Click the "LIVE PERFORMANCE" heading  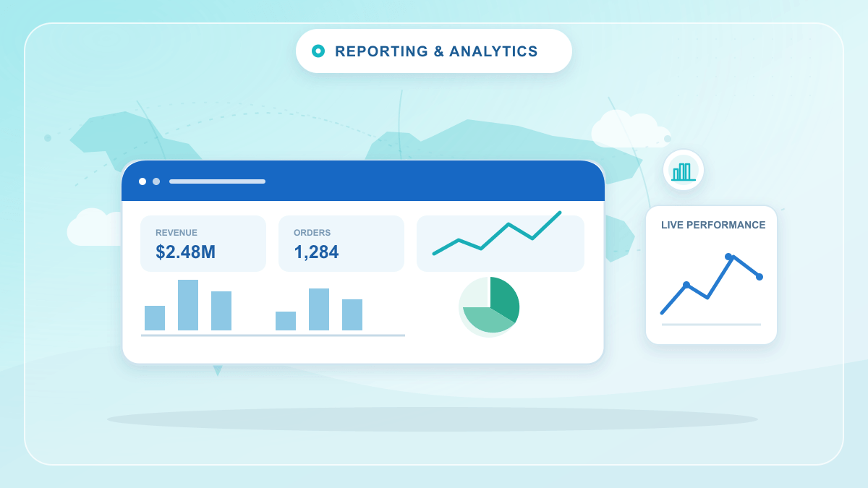click(x=713, y=225)
